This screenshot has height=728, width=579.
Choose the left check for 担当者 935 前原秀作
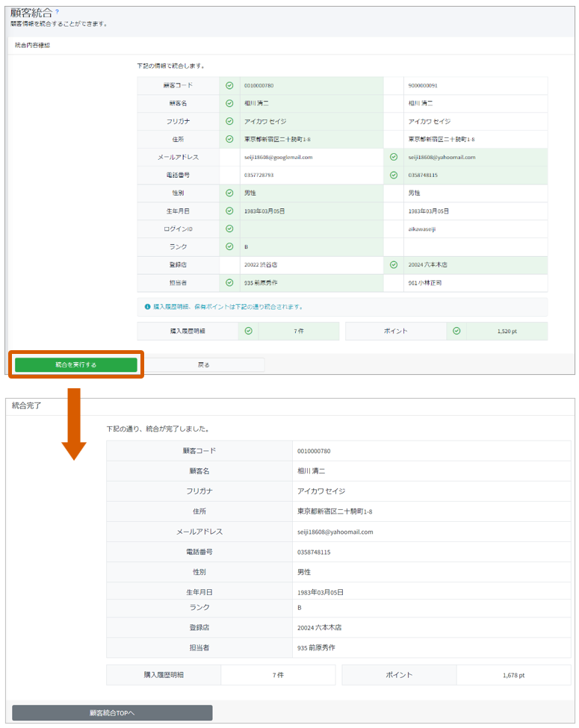(x=229, y=283)
